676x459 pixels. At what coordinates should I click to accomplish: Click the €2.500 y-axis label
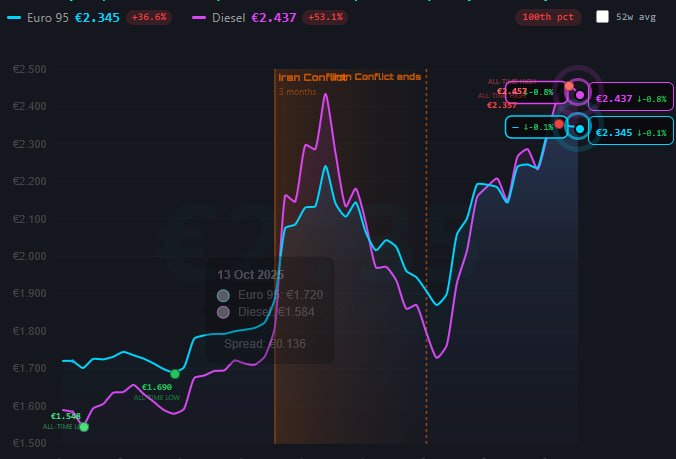[30, 69]
